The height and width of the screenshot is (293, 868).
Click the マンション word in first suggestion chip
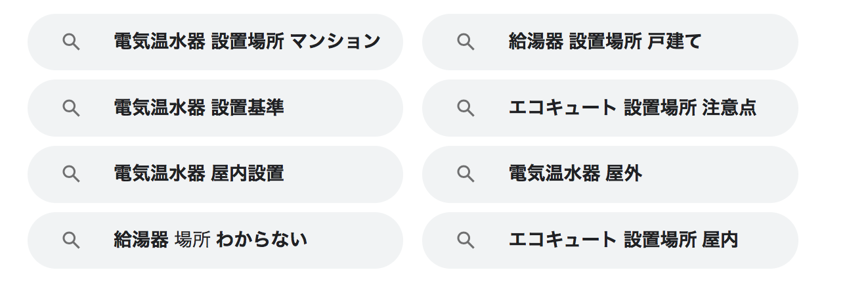335,42
